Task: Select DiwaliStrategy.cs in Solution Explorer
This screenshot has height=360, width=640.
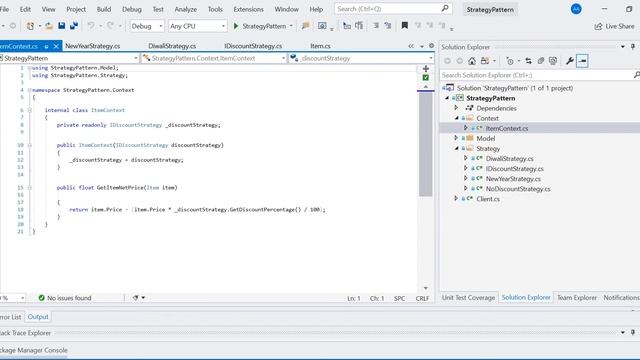Action: point(509,158)
